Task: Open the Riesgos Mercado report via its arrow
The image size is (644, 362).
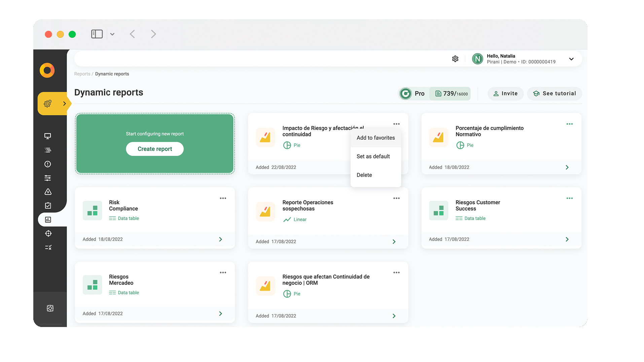Action: tap(221, 313)
